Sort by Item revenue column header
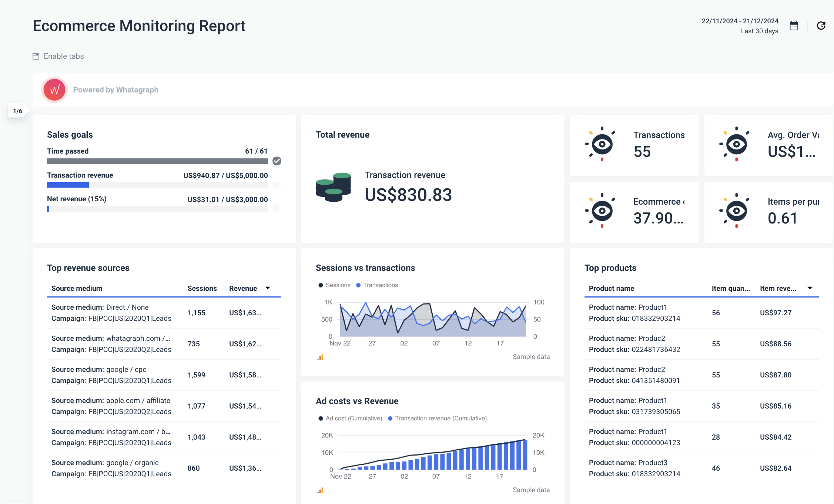The height and width of the screenshot is (504, 834). tap(778, 288)
